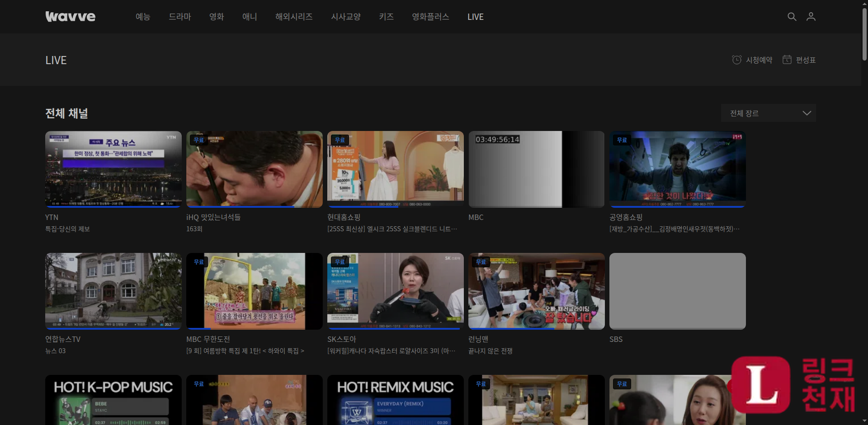Open the blank SBS channel thumbnail
The width and height of the screenshot is (868, 425).
[x=678, y=291]
